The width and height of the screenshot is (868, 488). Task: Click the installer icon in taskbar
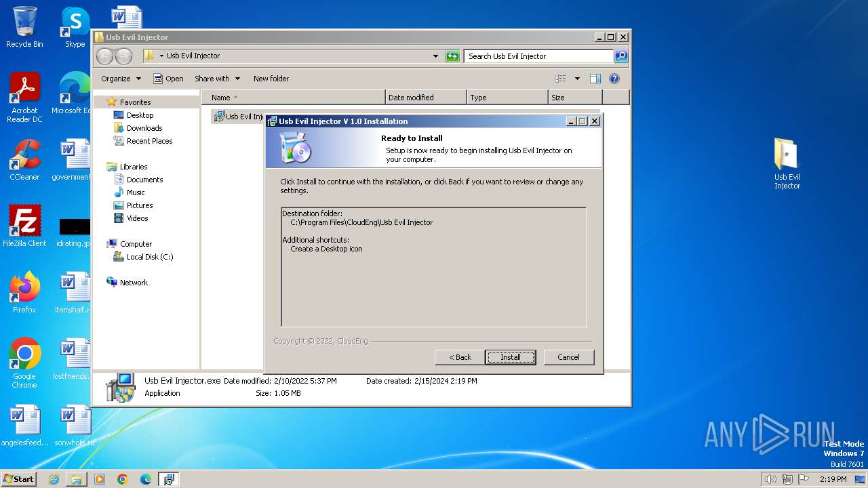click(169, 479)
